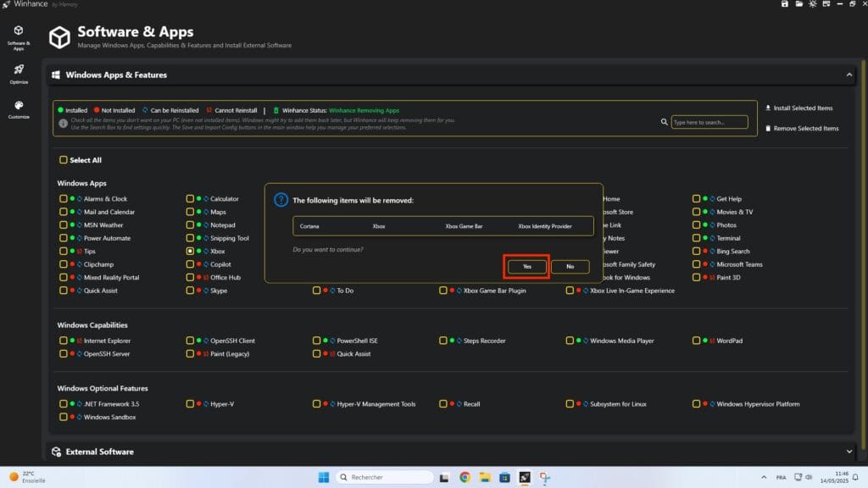Click the 22°C weather widget on taskbar
868x488 pixels.
(21, 477)
